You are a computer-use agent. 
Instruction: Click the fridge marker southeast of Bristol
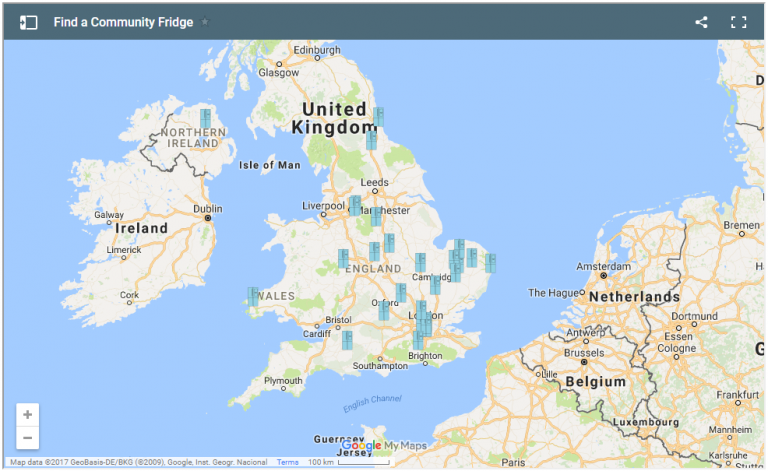347,340
